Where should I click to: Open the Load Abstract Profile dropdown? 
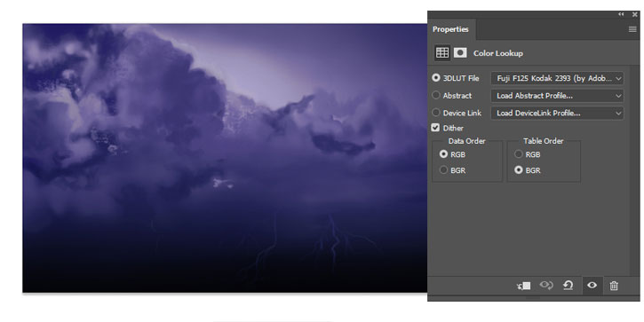[557, 96]
